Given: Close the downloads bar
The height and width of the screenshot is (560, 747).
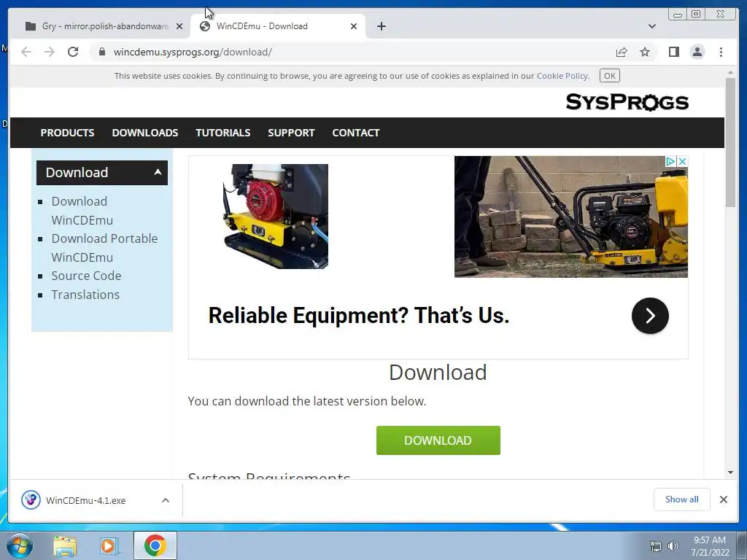Looking at the screenshot, I should coord(723,499).
